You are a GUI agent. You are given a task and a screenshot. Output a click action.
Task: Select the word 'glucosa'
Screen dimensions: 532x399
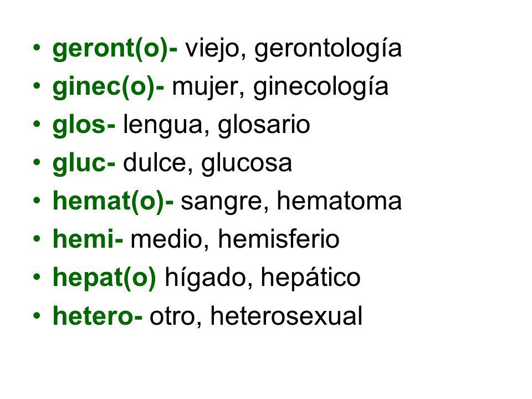pyautogui.click(x=247, y=163)
